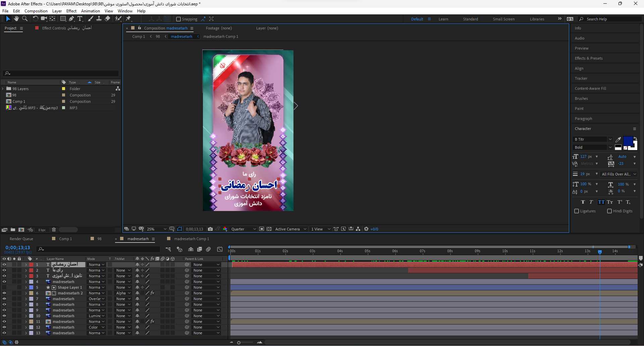This screenshot has width=644, height=346.
Task: Open the Animation menu
Action: tap(91, 11)
